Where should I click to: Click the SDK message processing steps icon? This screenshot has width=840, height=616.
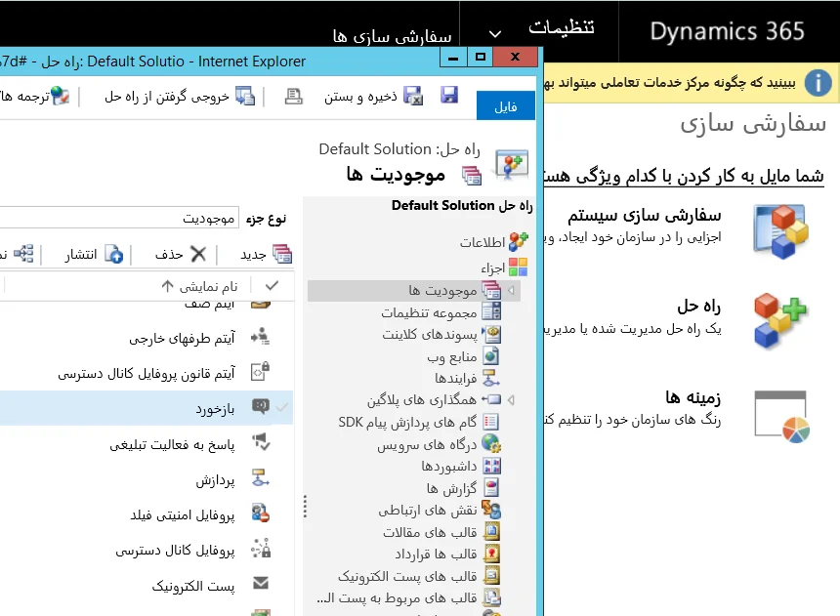[490, 422]
